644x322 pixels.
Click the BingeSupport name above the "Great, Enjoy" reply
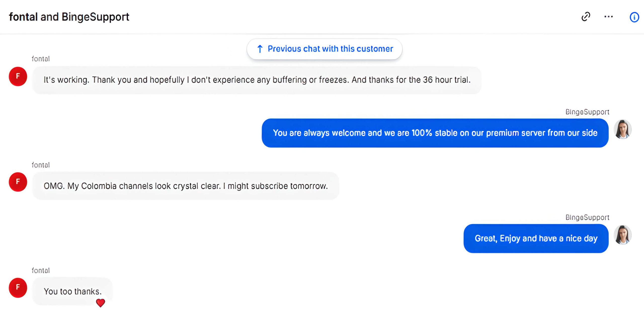pos(587,217)
